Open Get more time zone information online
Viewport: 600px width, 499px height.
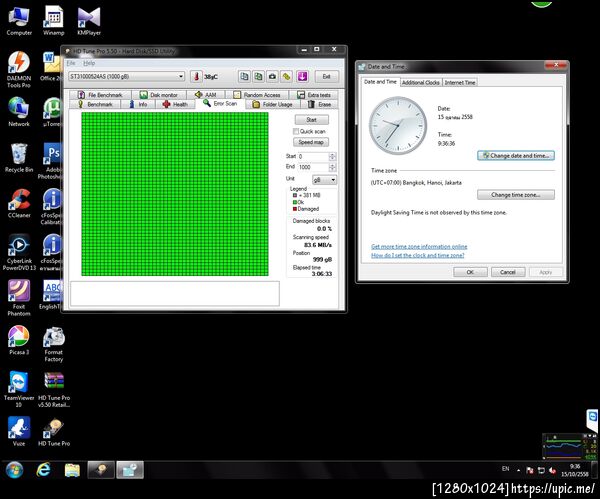pyautogui.click(x=419, y=246)
